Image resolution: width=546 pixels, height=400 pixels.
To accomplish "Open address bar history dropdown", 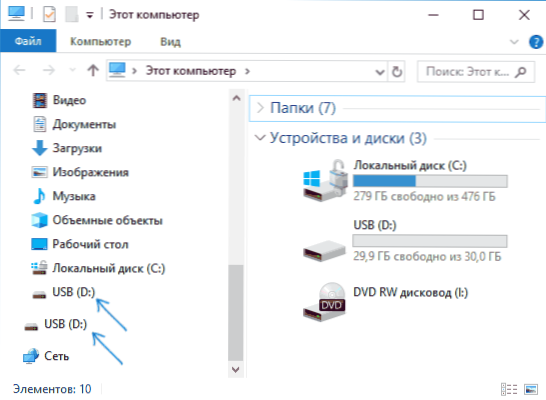I will click(x=380, y=72).
